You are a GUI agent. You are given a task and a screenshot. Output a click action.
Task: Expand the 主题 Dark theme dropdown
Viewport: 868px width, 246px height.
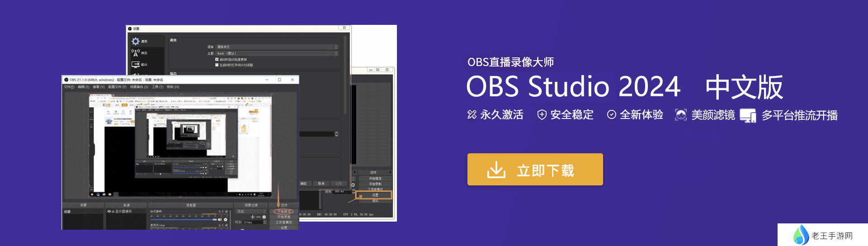tap(276, 53)
